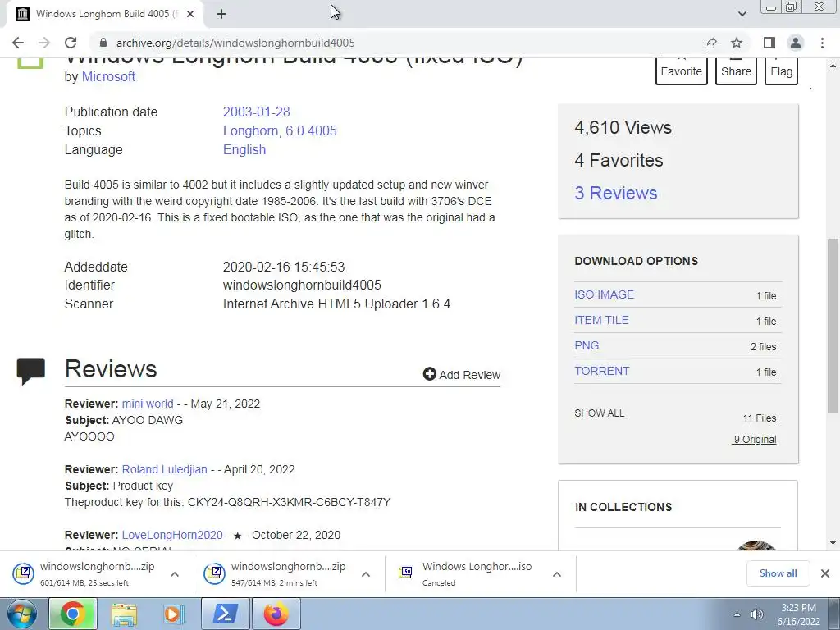Click the taskbar clock showing 3:23 PM

pyautogui.click(x=798, y=614)
